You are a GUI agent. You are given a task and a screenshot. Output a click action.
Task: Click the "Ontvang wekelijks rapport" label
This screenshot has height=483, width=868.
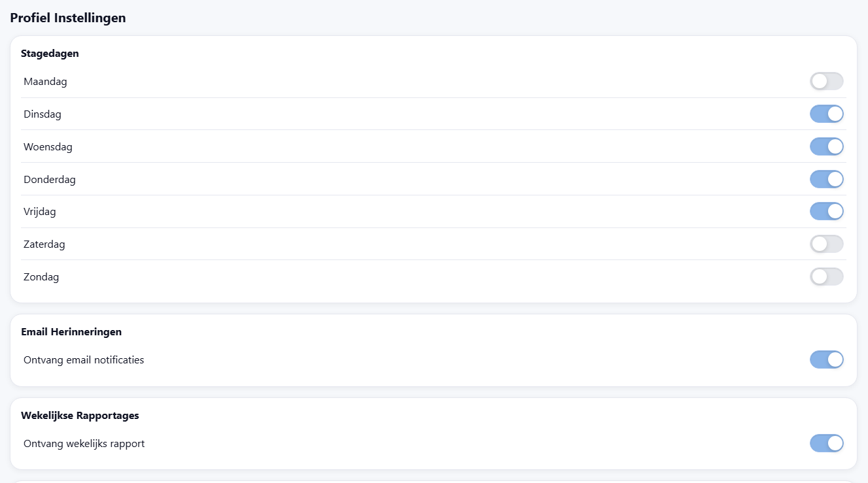(84, 444)
